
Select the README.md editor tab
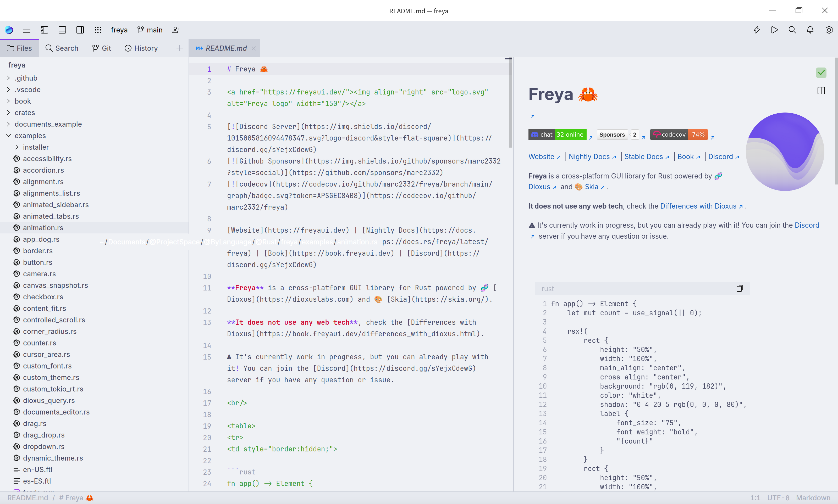point(224,48)
